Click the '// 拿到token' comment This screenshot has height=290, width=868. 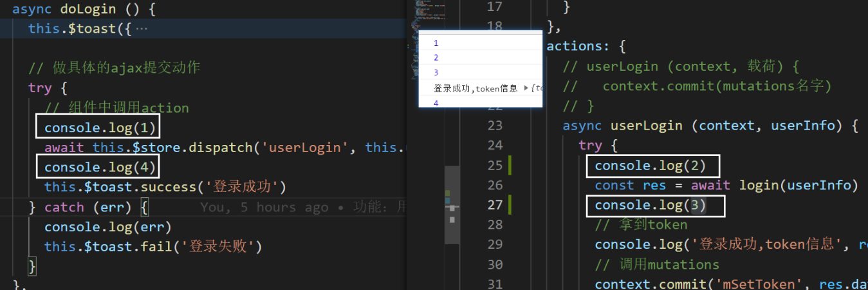[x=641, y=225]
